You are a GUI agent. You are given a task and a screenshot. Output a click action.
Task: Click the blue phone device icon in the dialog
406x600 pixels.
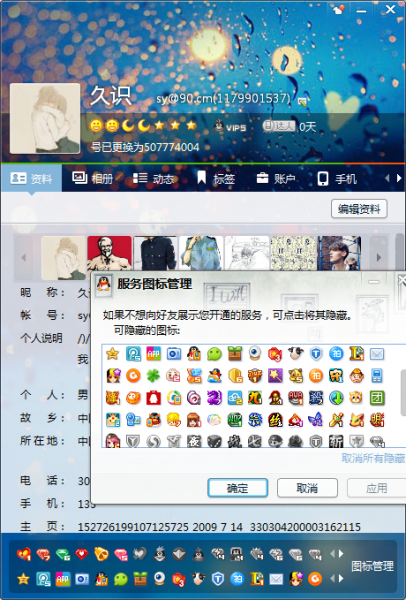pyautogui.click(x=377, y=376)
